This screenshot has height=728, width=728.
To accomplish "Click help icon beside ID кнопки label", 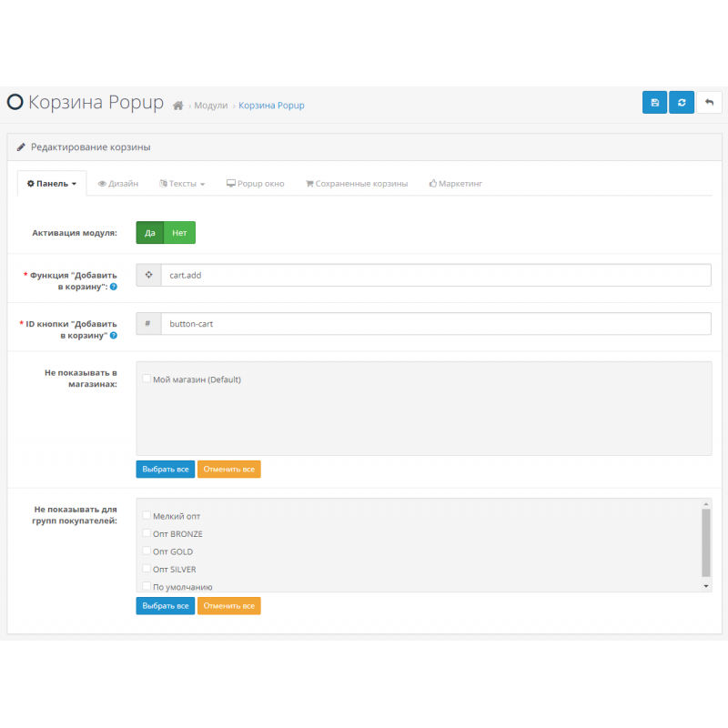I will click(x=114, y=336).
